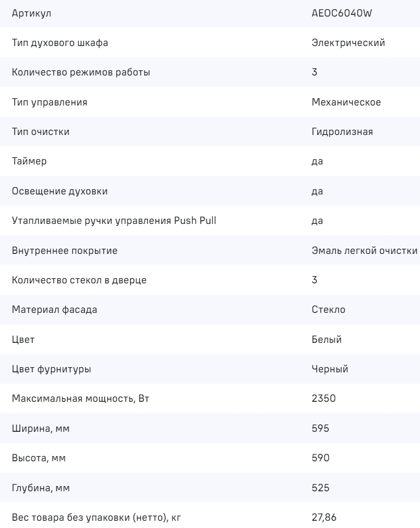This screenshot has width=420, height=528.
Task: Click the 'Количество режимов работы' label
Action: 81,72
